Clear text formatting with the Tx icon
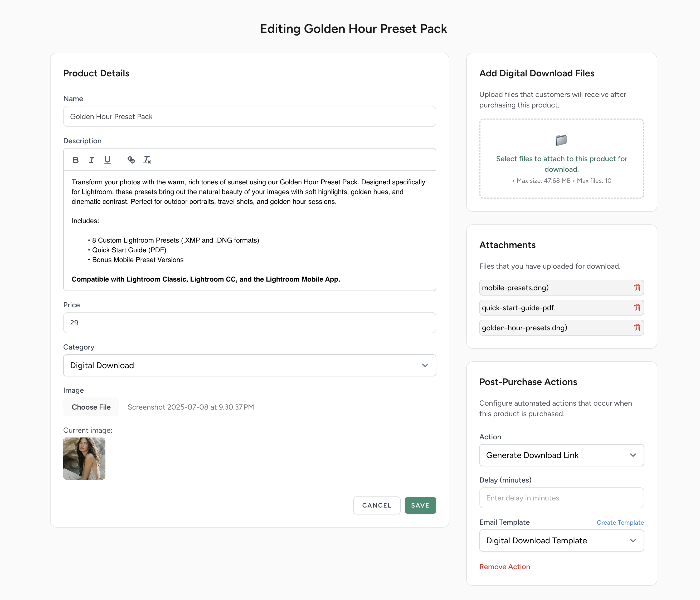 [x=147, y=160]
